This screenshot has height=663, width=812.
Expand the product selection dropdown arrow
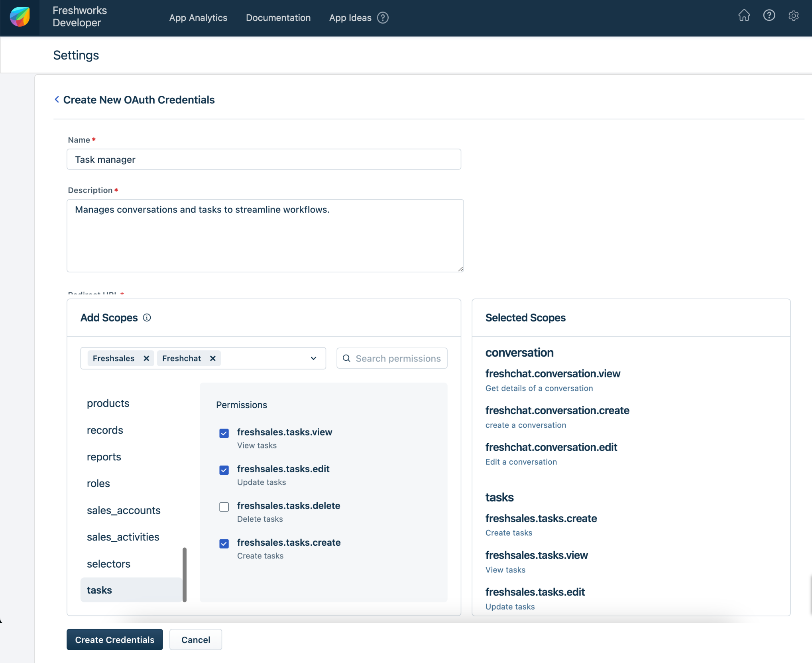313,358
